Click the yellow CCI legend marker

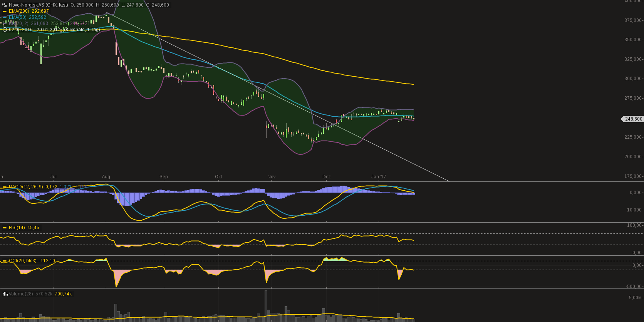coord(5,261)
